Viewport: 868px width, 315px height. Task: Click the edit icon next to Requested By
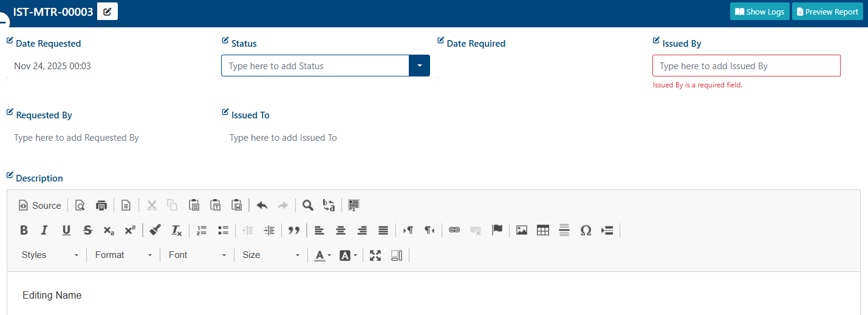pyautogui.click(x=10, y=112)
